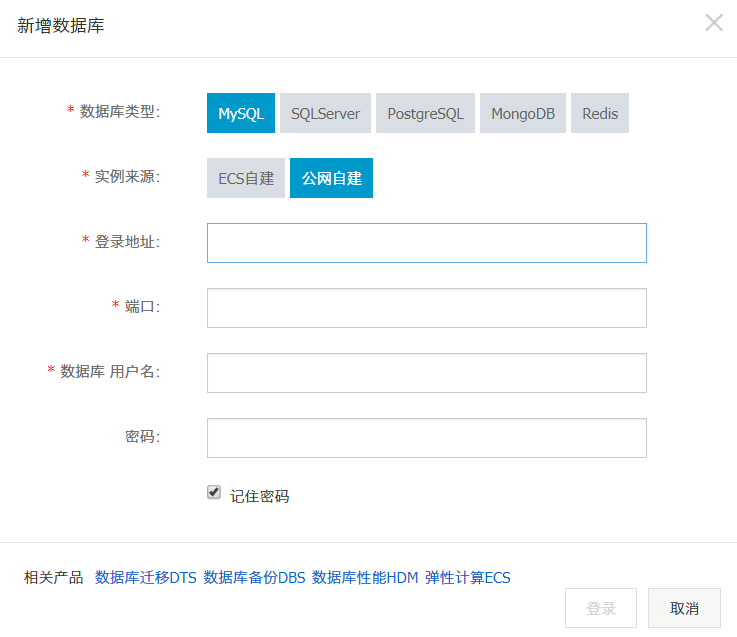
Task: Uncheck the 记住密码 checkbox
Action: (x=214, y=492)
